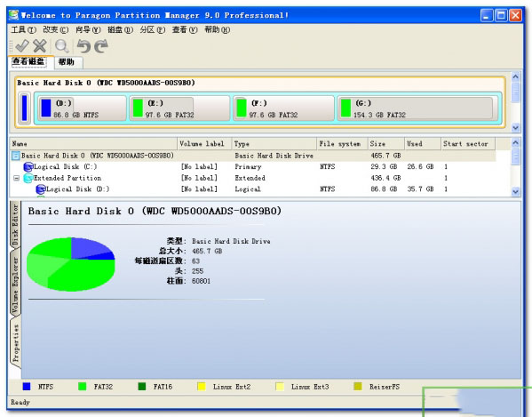Click the Apply checkmark toolbar icon
Screen dimensions: 532x417
click(22, 46)
